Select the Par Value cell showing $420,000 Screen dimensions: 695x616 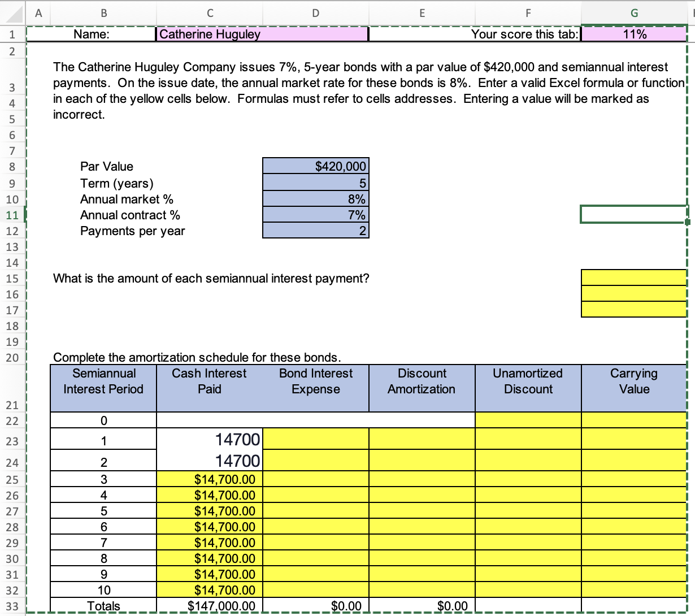pyautogui.click(x=315, y=166)
